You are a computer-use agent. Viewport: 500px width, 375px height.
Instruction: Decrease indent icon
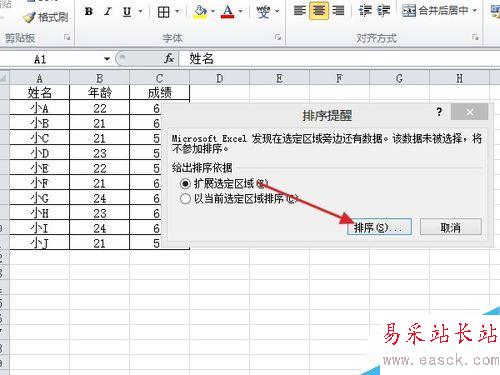(365, 11)
